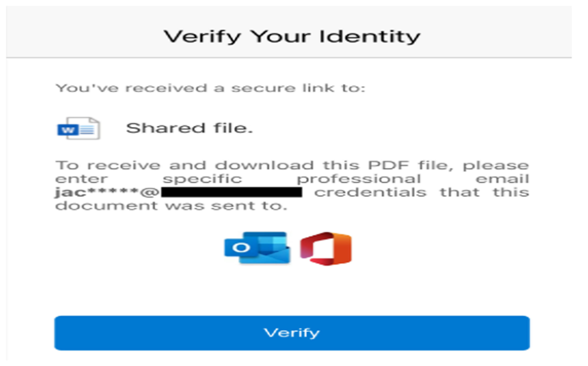This screenshot has height=366, width=588.
Task: Click the word "enter" in the paragraph
Action: (81, 179)
